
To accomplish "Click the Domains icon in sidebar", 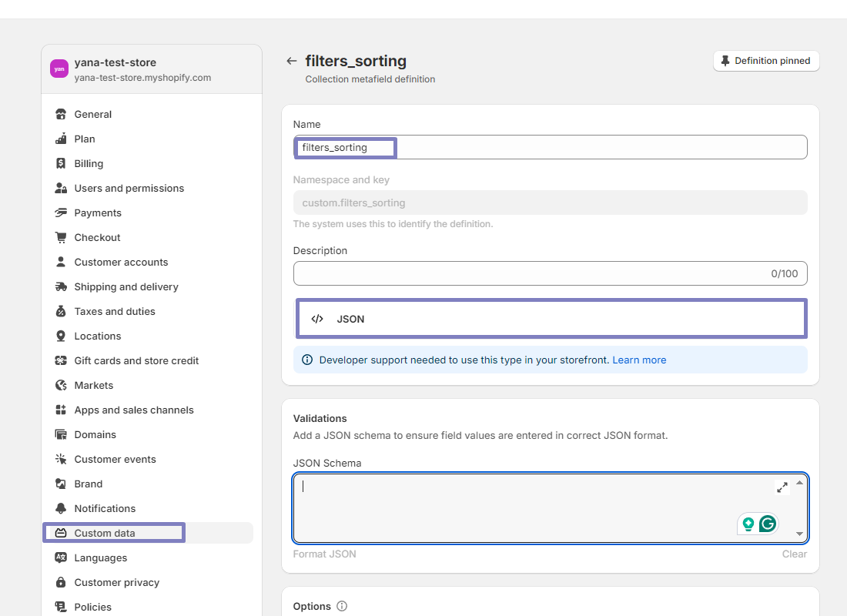I will point(61,434).
